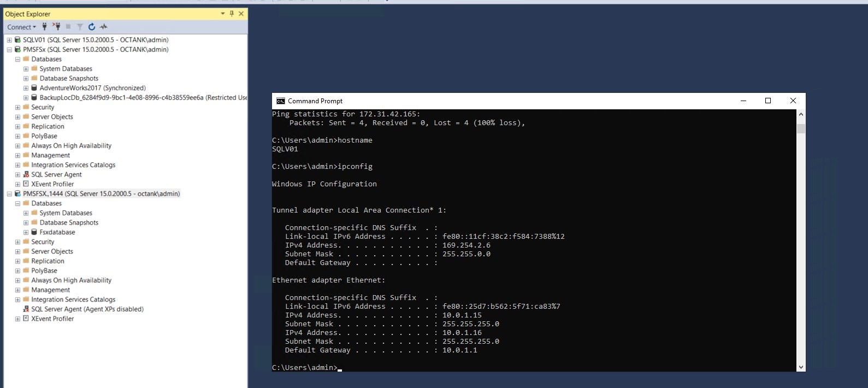Select the BackupLocDb_6284f9d9 database label
The width and height of the screenshot is (868, 388).
tap(143, 97)
